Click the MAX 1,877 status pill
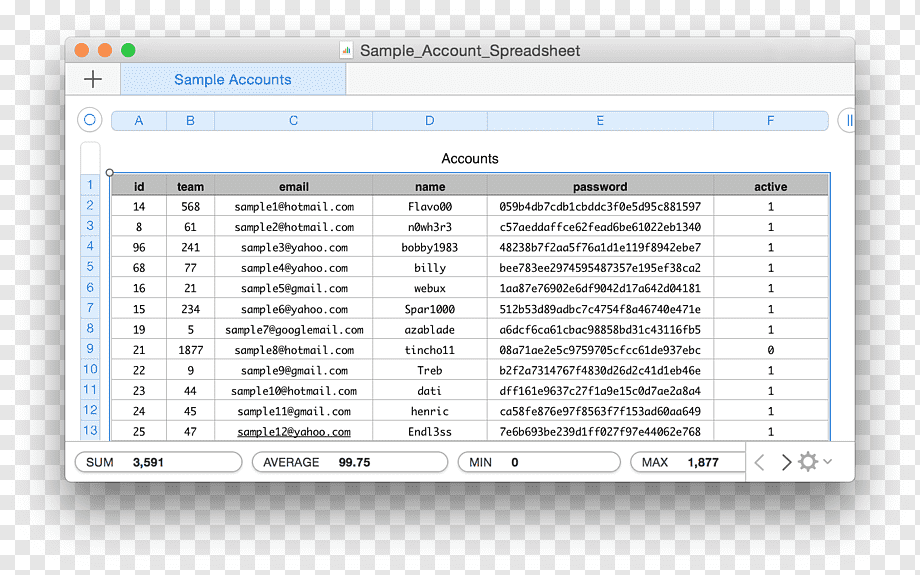The image size is (920, 575). coord(688,462)
